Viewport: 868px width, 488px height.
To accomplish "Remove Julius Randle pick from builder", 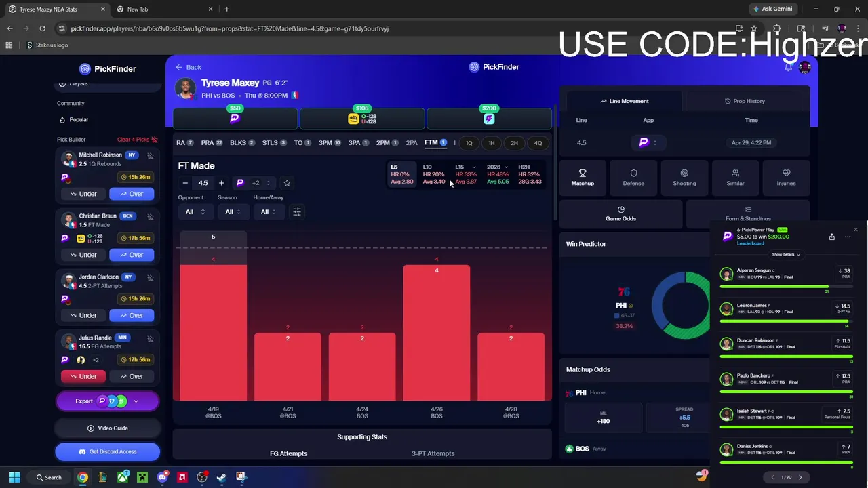I will click(x=151, y=339).
